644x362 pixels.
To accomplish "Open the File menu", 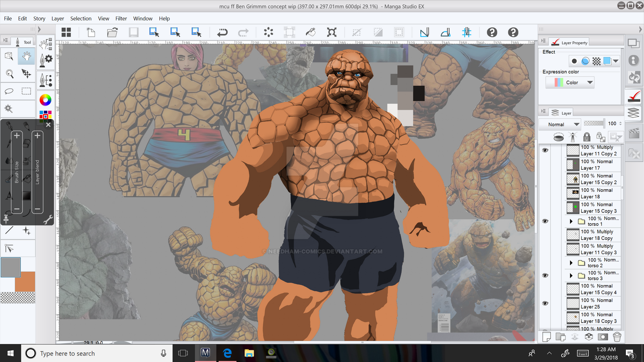I will (8, 19).
